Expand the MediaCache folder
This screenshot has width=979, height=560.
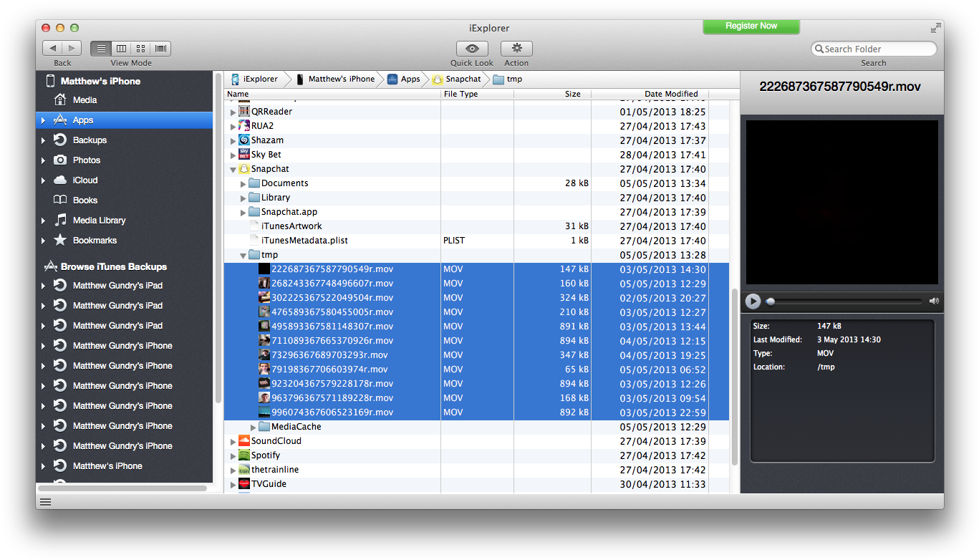tap(254, 428)
